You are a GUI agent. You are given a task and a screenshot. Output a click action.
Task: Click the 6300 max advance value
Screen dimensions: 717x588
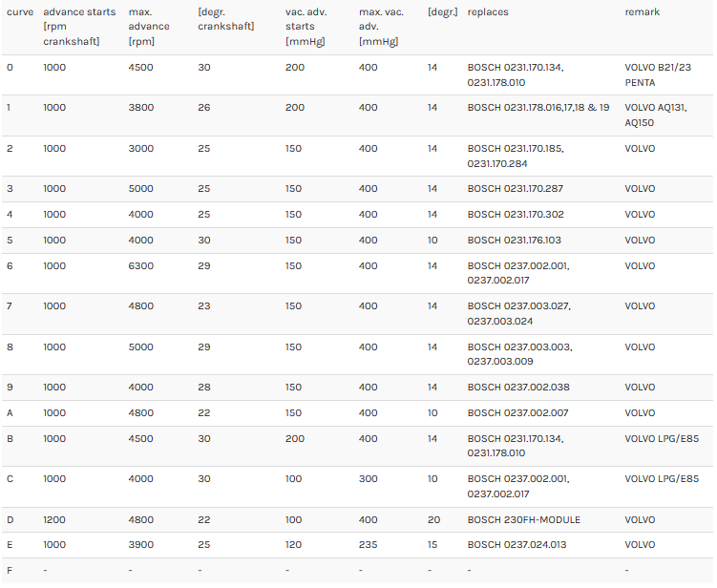(141, 266)
